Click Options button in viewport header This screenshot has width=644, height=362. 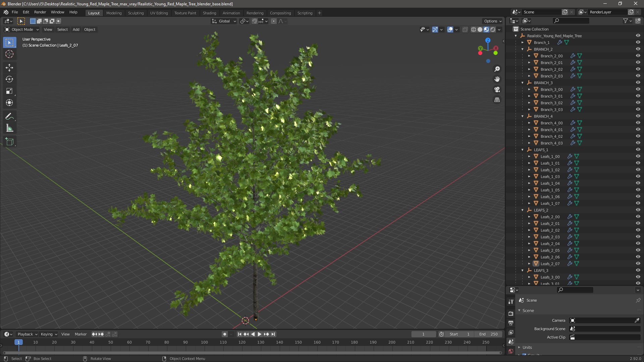490,21
